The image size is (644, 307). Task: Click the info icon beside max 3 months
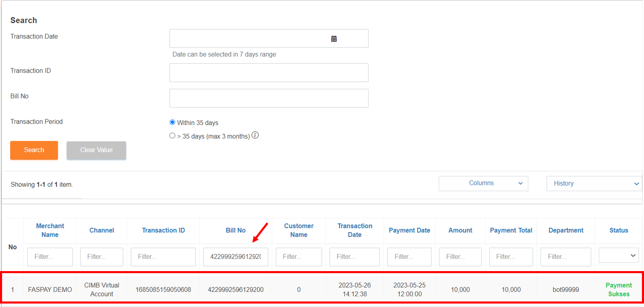coord(255,135)
